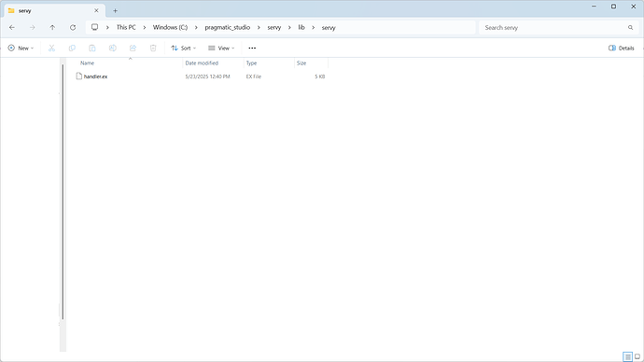Go back to the previous folder
Image resolution: width=644 pixels, height=362 pixels.
[x=12, y=27]
